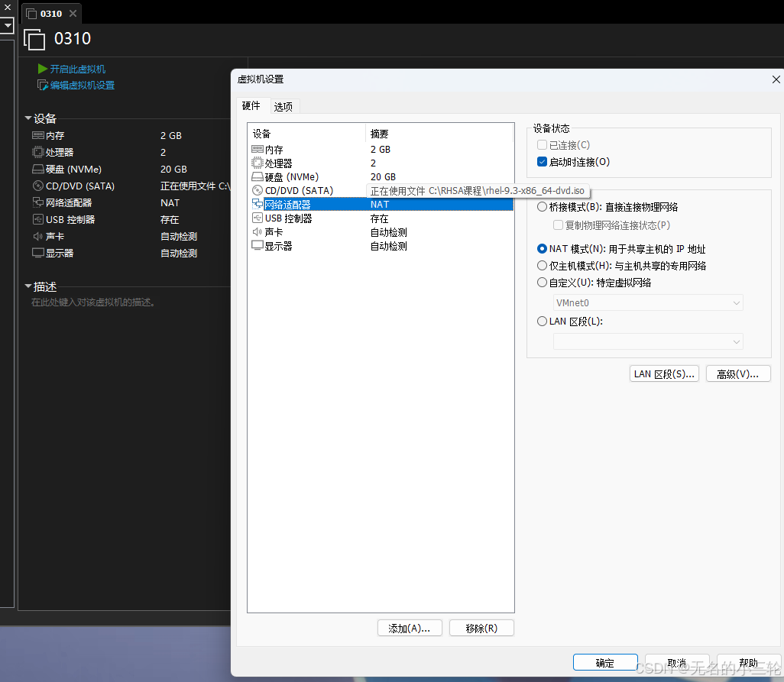Click edit virtual machine settings icon
The width and height of the screenshot is (784, 682).
coord(43,86)
